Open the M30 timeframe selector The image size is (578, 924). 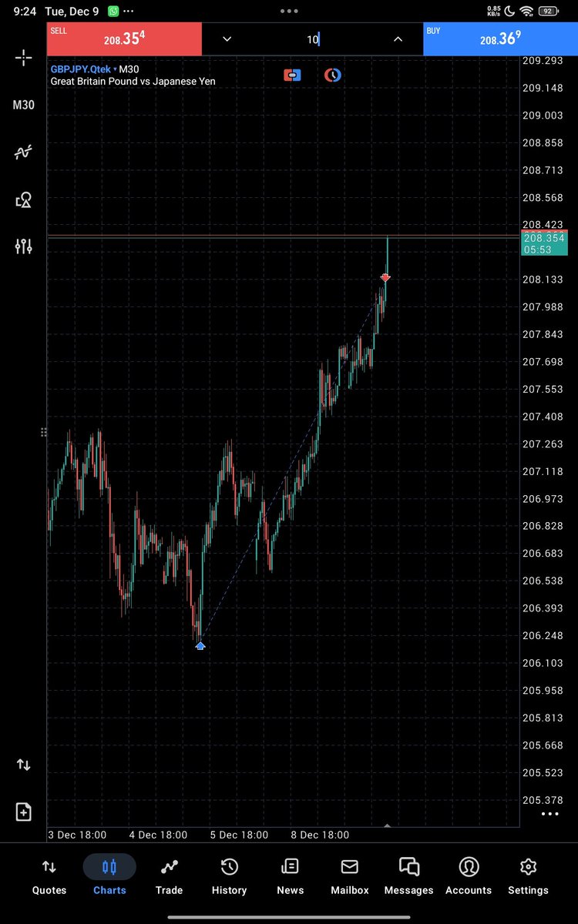click(x=23, y=105)
